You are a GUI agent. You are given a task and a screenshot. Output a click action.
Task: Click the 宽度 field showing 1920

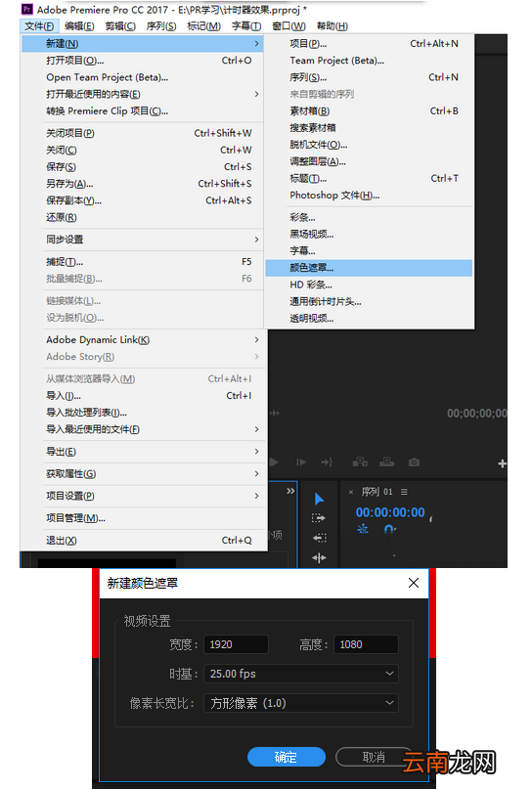236,644
